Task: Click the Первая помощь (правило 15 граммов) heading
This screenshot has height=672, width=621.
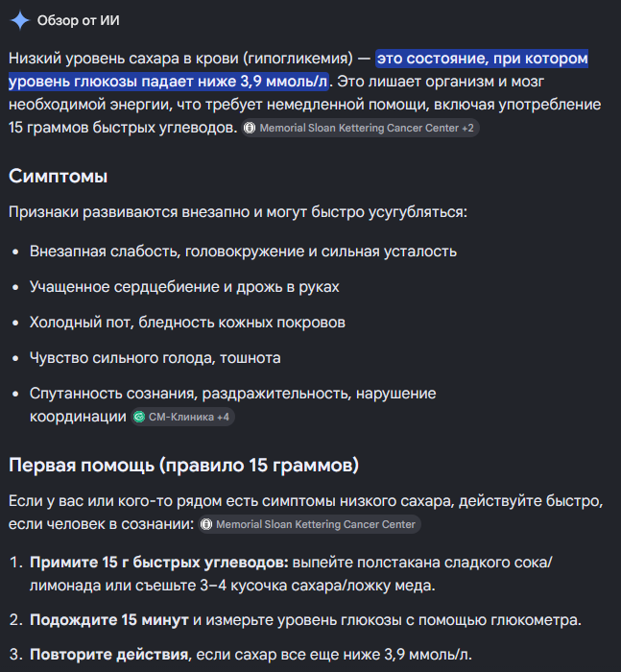Action: click(x=184, y=465)
